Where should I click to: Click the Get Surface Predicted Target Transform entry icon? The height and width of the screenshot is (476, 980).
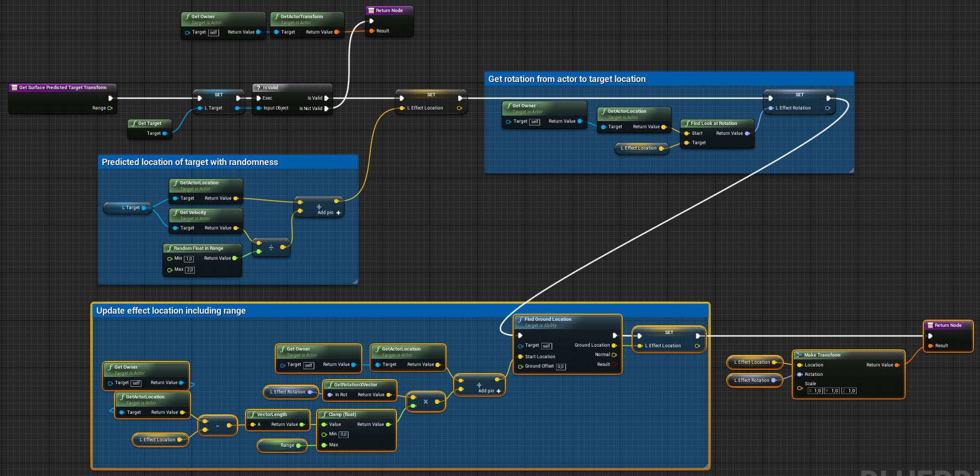(14, 87)
